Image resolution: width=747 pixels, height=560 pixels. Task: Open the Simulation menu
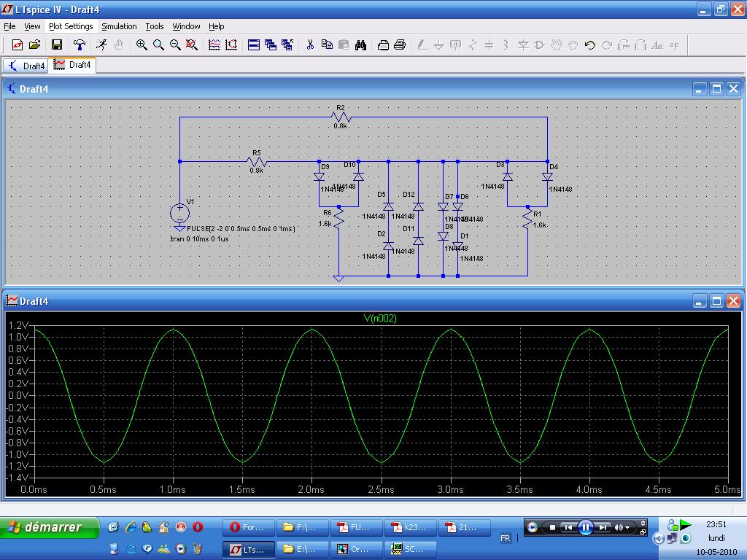(x=119, y=26)
